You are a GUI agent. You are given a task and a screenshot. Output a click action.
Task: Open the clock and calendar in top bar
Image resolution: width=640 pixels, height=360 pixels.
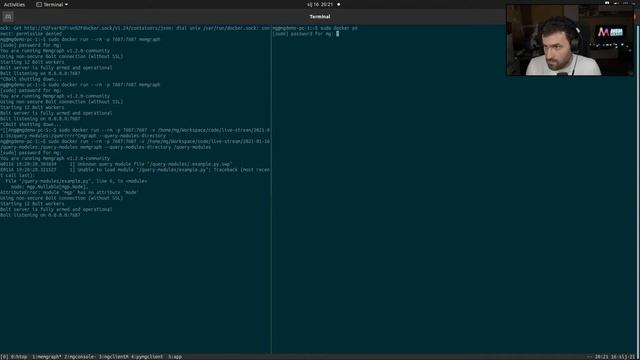coord(320,4)
